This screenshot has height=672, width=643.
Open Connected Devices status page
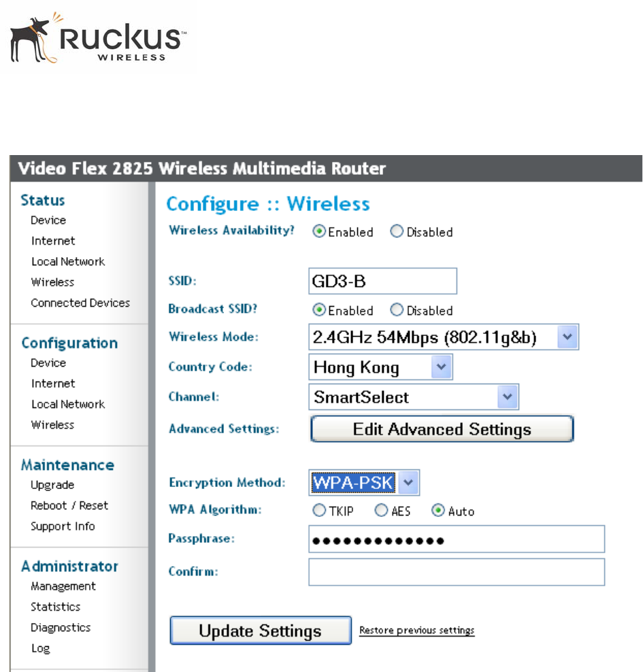pos(80,303)
